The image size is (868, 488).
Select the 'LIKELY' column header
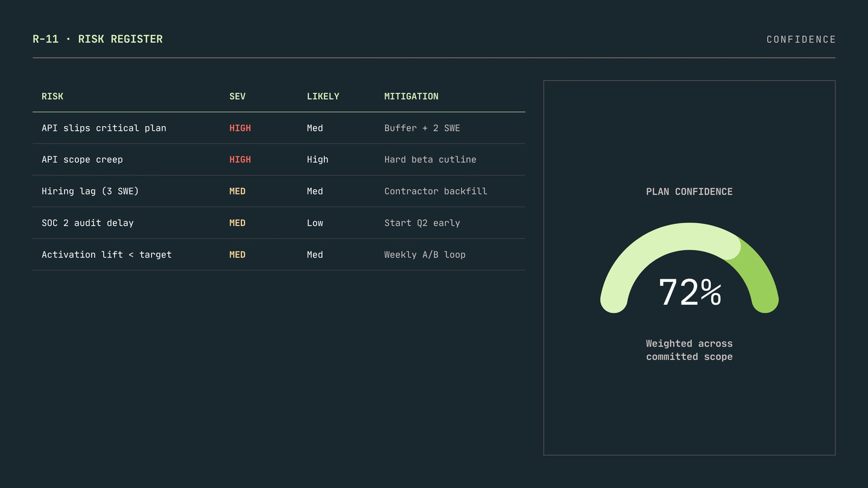click(x=323, y=97)
